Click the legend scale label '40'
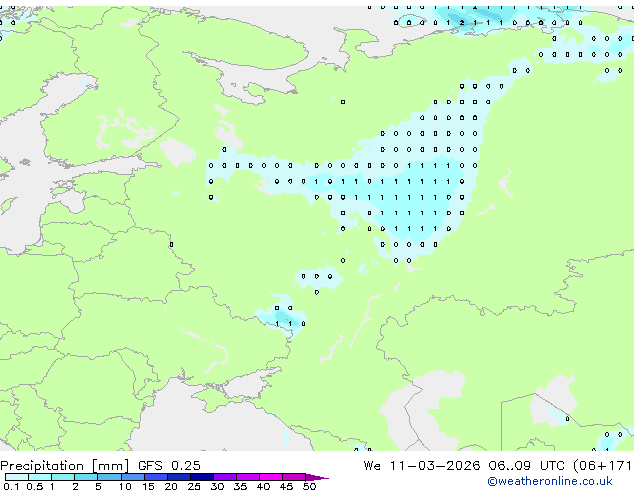Image resolution: width=634 pixels, height=490 pixels. coord(263,486)
